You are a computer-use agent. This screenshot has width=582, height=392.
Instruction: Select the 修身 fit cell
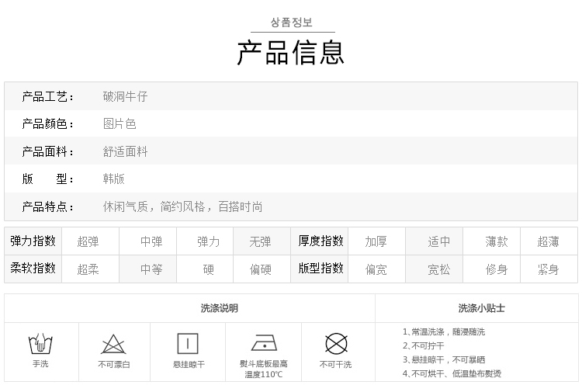click(497, 269)
